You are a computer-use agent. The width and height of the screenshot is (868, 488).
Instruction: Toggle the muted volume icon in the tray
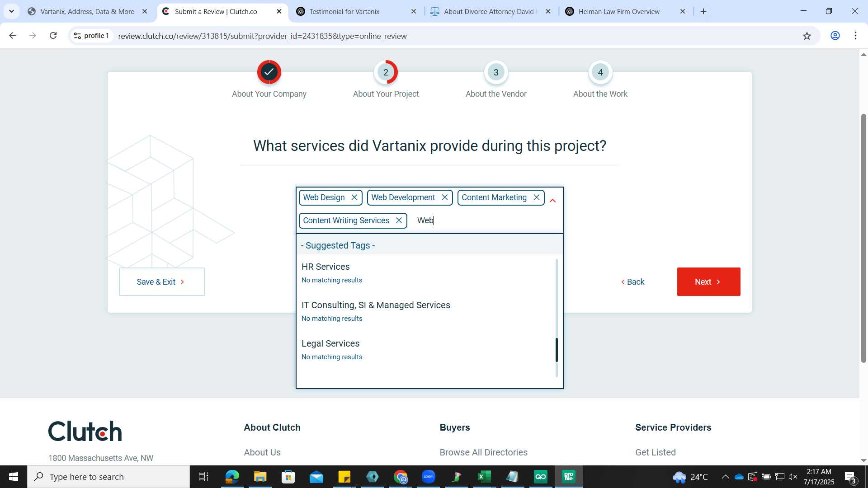click(x=793, y=477)
